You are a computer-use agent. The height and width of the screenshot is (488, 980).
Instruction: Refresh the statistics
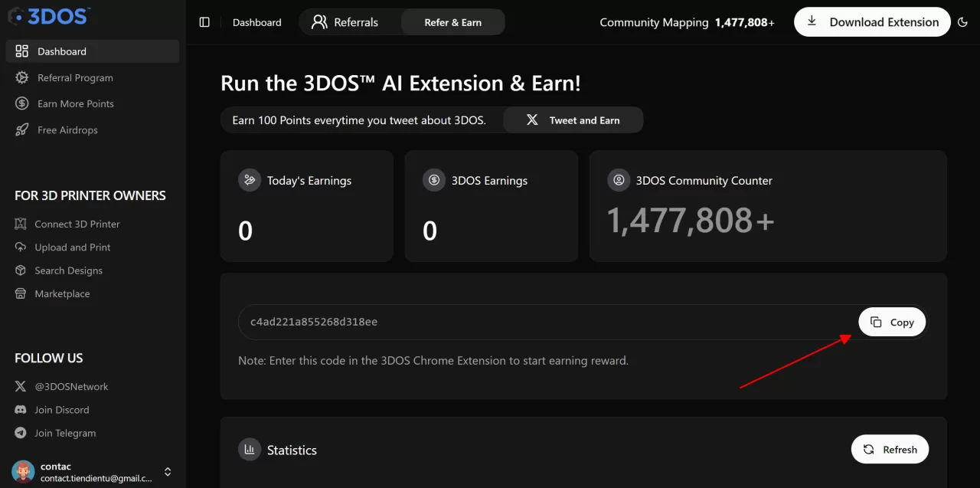890,450
